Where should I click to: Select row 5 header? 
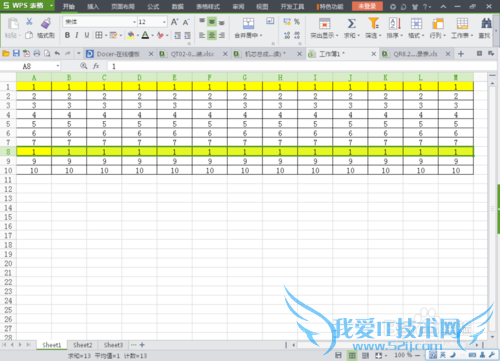(x=8, y=124)
